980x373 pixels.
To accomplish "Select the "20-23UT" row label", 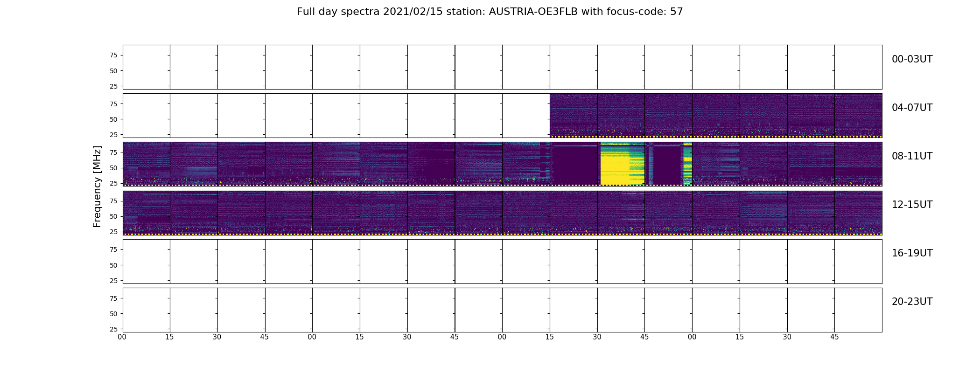I will pos(912,302).
